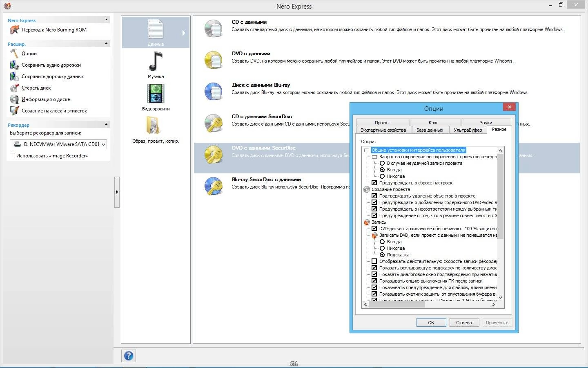The width and height of the screenshot is (588, 368).
Task: Enable Отображать действительную скорость записи checkbox
Action: (x=374, y=261)
